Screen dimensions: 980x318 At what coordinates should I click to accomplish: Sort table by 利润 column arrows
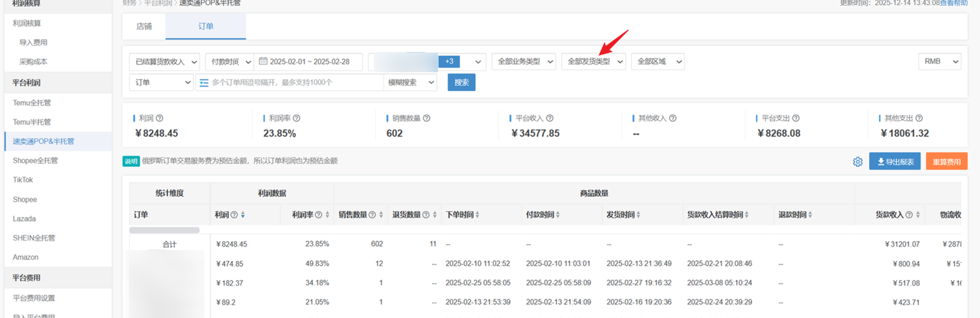[243, 215]
